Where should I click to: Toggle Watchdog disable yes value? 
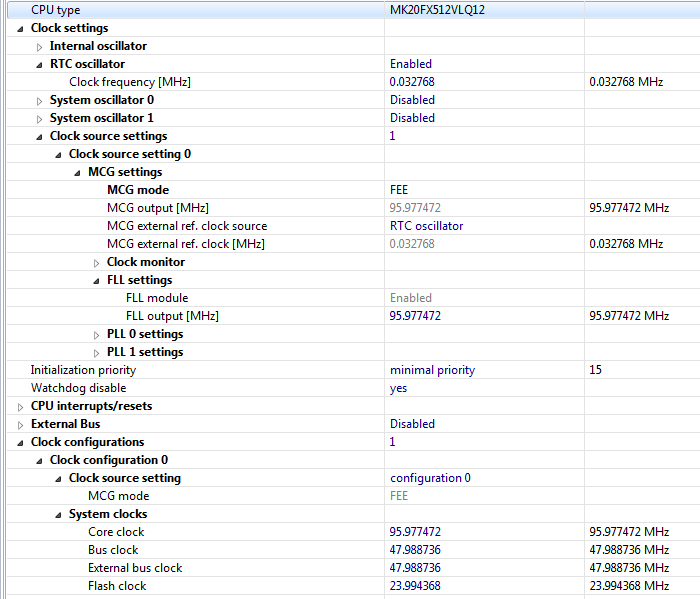[398, 388]
